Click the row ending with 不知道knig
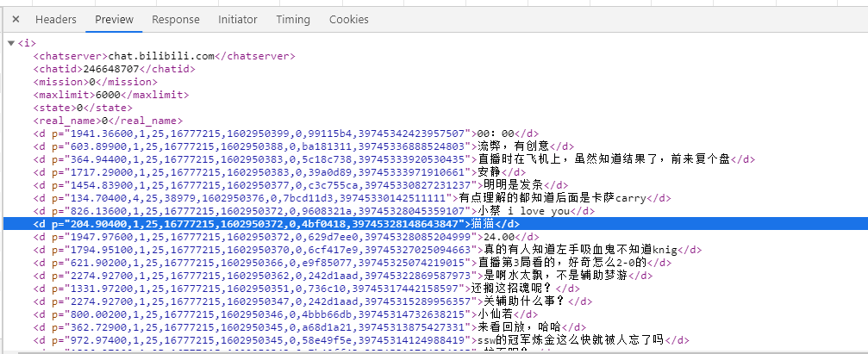The image size is (868, 354). tap(367, 250)
